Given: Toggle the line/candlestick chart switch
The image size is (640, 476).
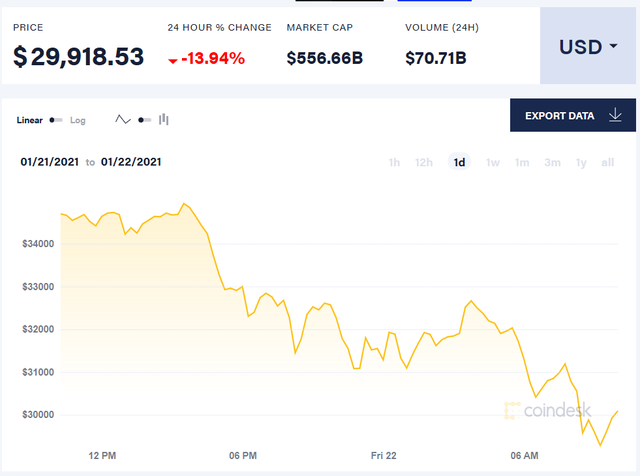Looking at the screenshot, I should (x=144, y=120).
